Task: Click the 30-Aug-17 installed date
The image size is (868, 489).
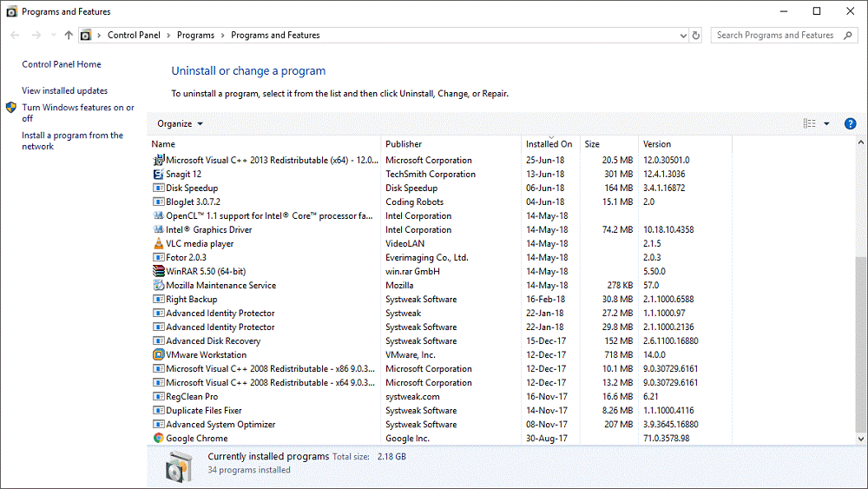Action: coord(546,438)
